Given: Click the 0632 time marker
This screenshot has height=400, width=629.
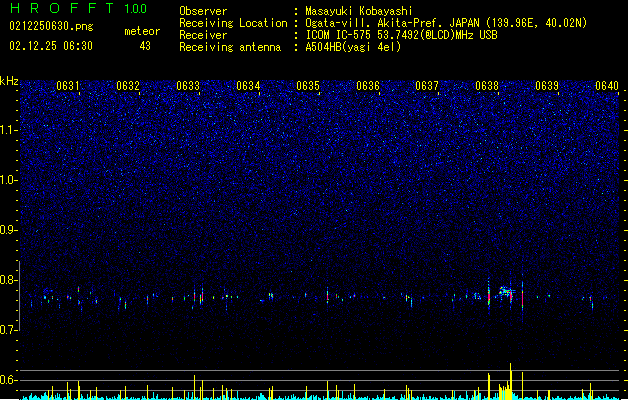Looking at the screenshot, I should 128,86.
